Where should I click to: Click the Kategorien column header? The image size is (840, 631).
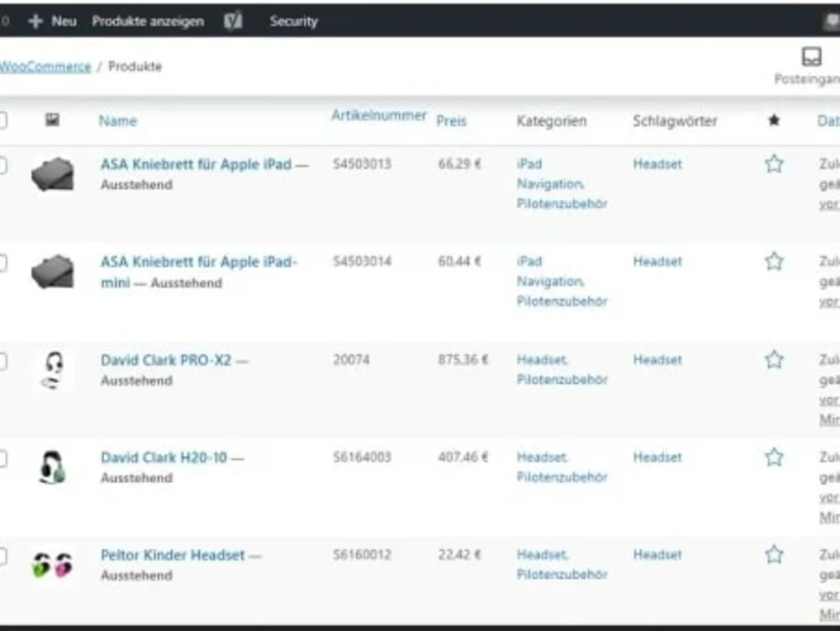point(551,121)
